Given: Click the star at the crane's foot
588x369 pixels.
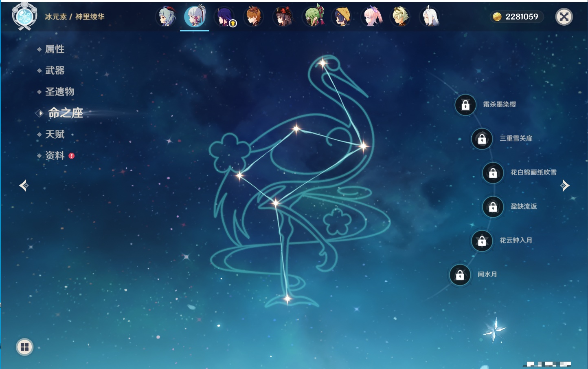Looking at the screenshot, I should pyautogui.click(x=287, y=299).
